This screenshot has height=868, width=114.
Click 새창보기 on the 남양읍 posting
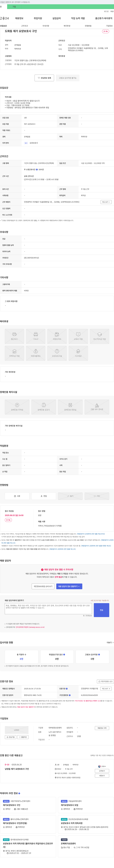click(102, 776)
